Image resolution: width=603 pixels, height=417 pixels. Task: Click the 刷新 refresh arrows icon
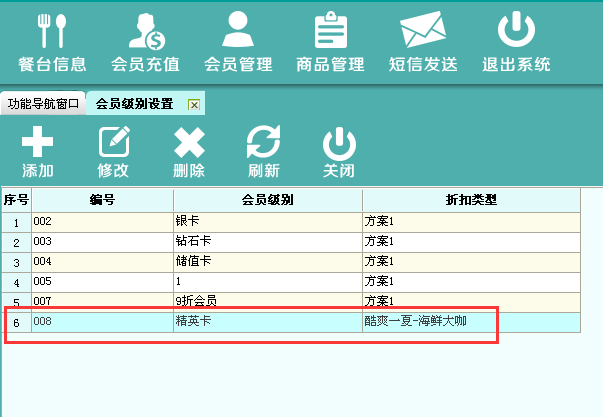[x=264, y=143]
